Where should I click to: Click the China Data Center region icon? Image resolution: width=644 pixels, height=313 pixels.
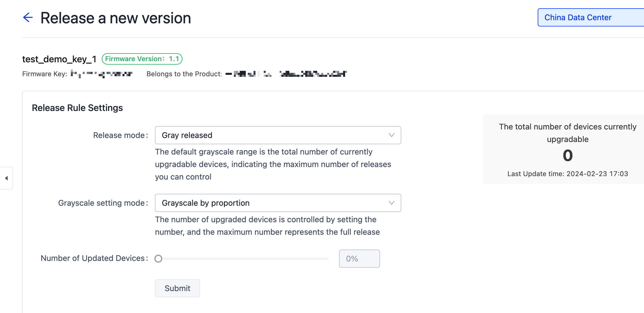pos(578,17)
